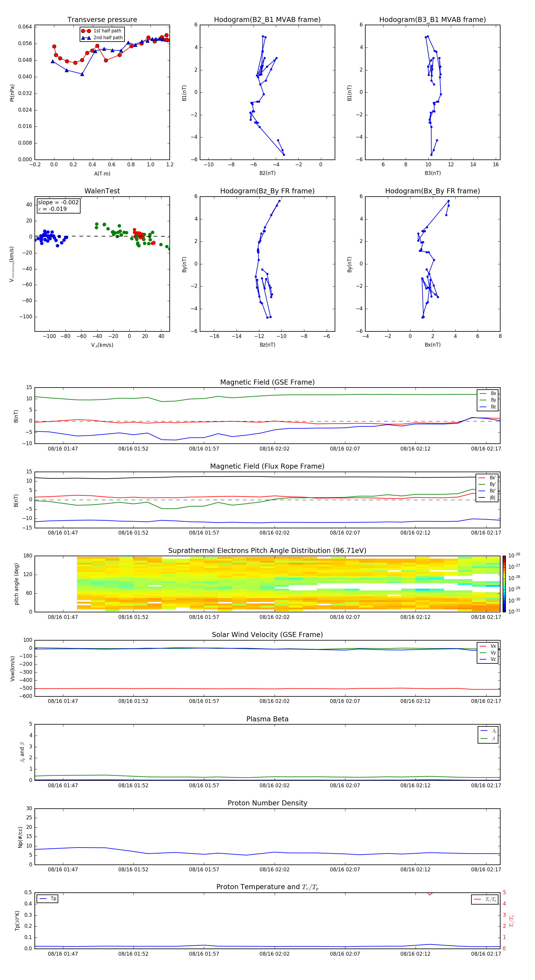Select By in the GSE magnetic field legend
The height and width of the screenshot is (980, 535).
tap(488, 400)
